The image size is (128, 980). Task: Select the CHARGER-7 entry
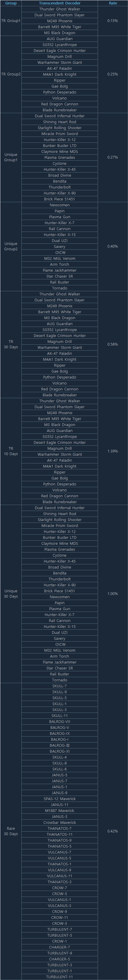pyautogui.click(x=60, y=947)
